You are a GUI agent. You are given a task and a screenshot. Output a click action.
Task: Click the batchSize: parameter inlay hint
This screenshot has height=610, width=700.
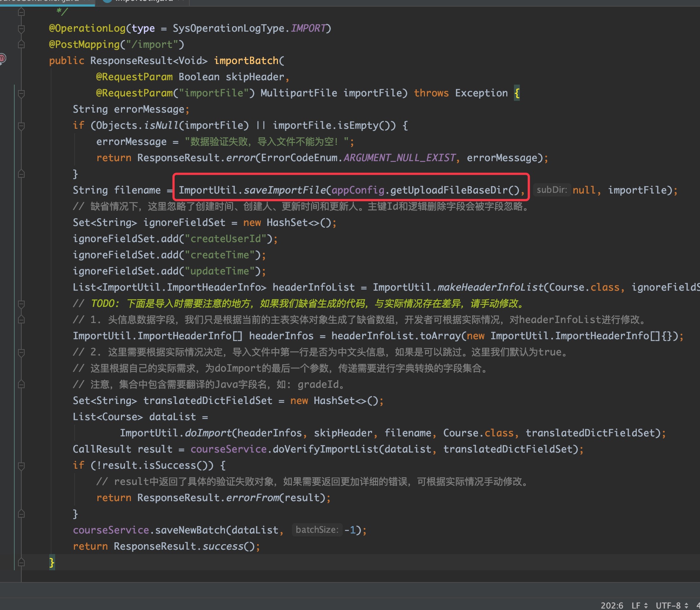317,530
